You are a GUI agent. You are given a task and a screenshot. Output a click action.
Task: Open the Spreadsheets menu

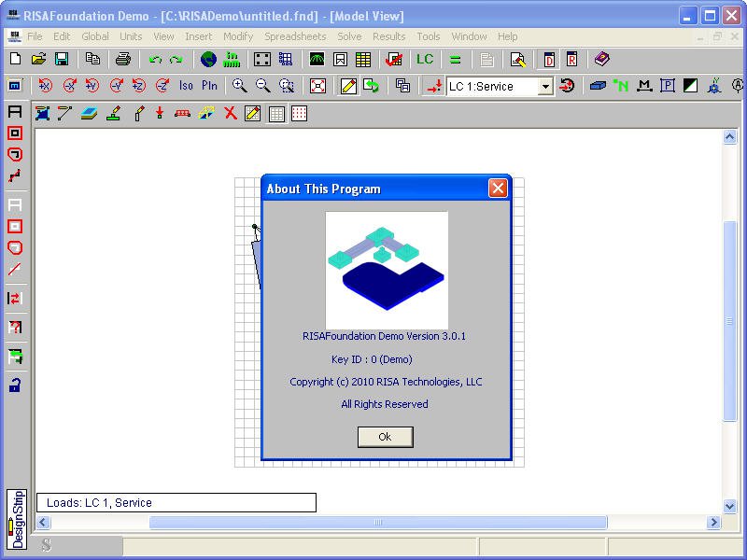(x=295, y=36)
